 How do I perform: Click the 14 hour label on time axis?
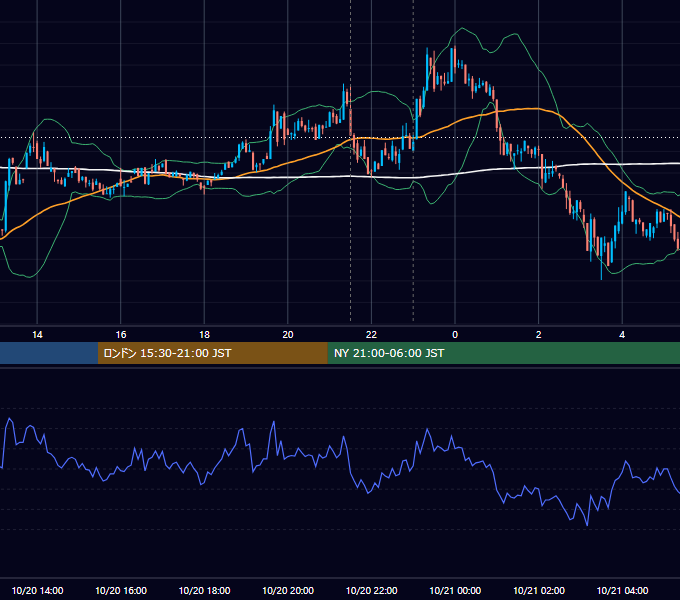37,335
